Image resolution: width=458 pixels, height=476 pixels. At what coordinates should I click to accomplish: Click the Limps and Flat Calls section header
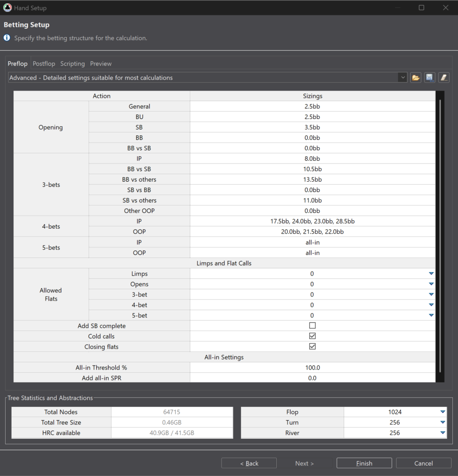pos(224,263)
